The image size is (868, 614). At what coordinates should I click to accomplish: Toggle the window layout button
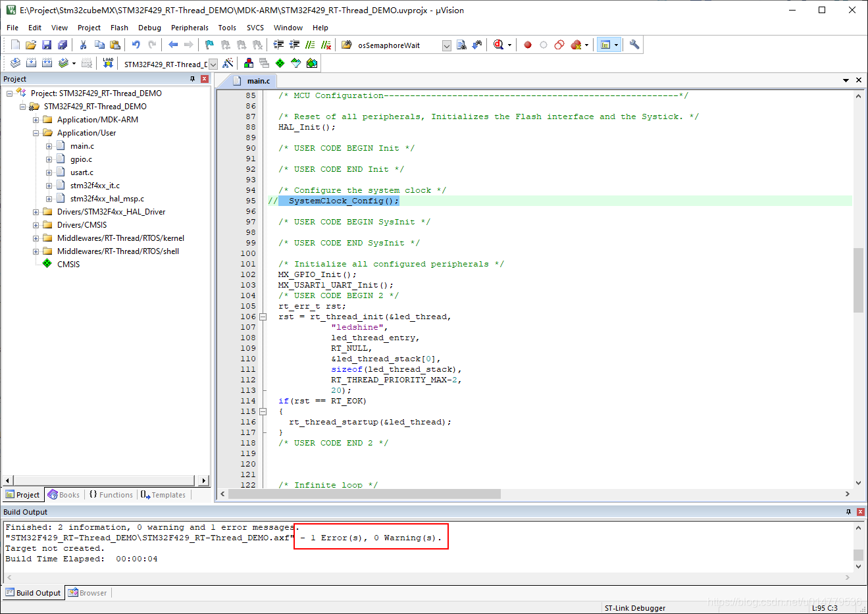[x=605, y=45]
